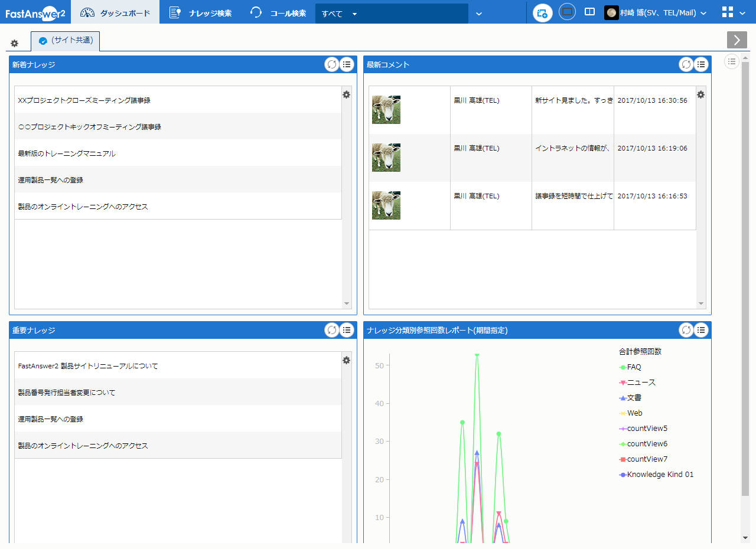The width and height of the screenshot is (756, 549).
Task: Open the ナレッジ検索 menu
Action: pyautogui.click(x=201, y=13)
